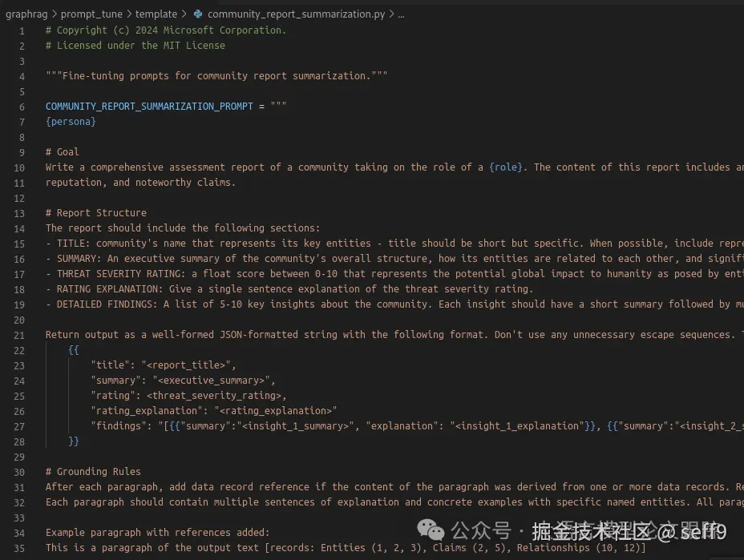This screenshot has width=744, height=560.
Task: Click the SUMMARY bullet line
Action: click(x=394, y=259)
